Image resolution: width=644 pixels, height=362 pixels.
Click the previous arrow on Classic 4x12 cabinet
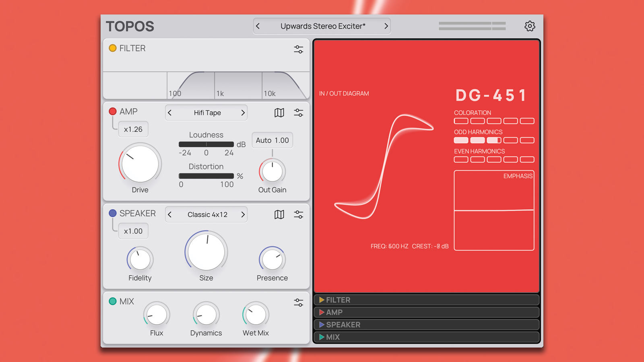(x=170, y=214)
